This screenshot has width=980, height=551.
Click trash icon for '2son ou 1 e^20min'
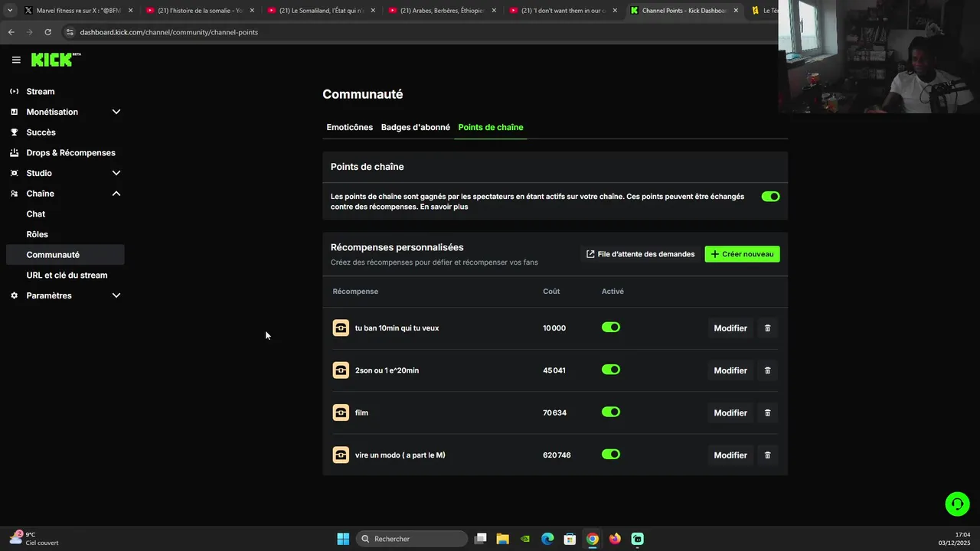click(767, 370)
